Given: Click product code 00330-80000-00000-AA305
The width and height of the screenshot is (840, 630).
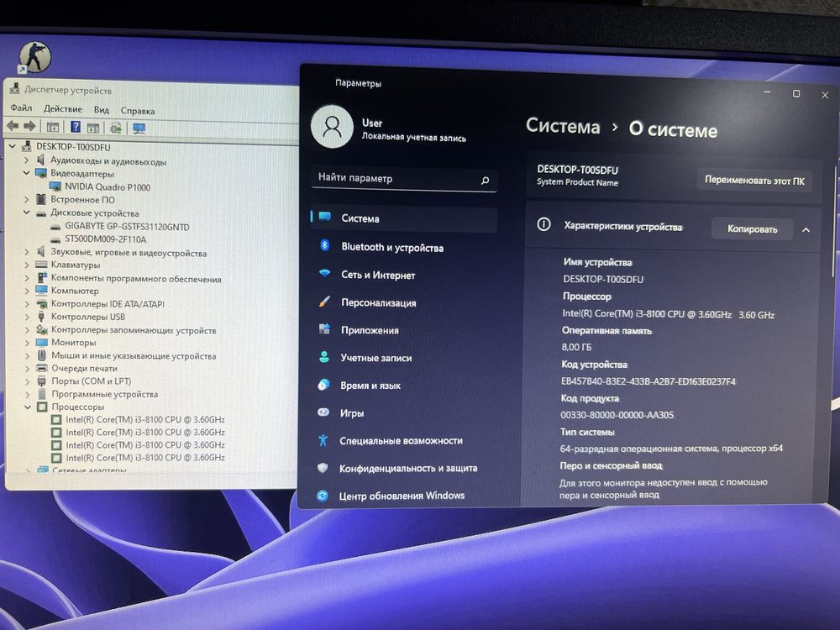Looking at the screenshot, I should (617, 415).
